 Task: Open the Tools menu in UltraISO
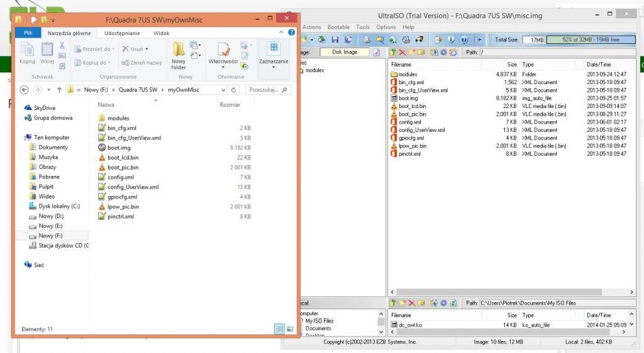[x=363, y=27]
